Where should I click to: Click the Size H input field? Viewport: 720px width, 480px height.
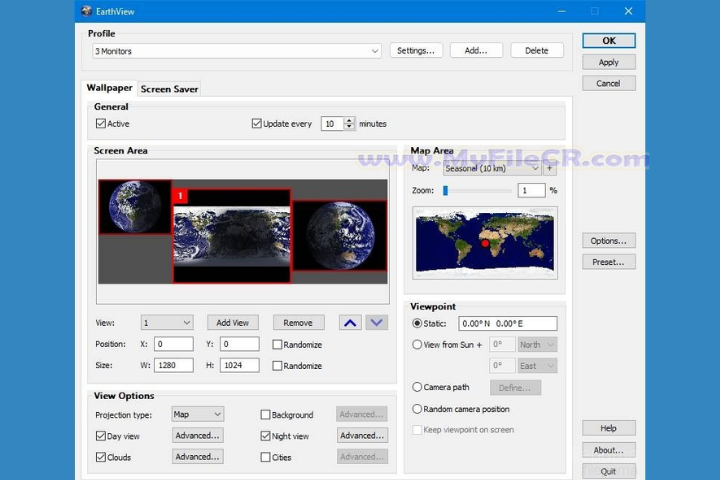point(239,365)
